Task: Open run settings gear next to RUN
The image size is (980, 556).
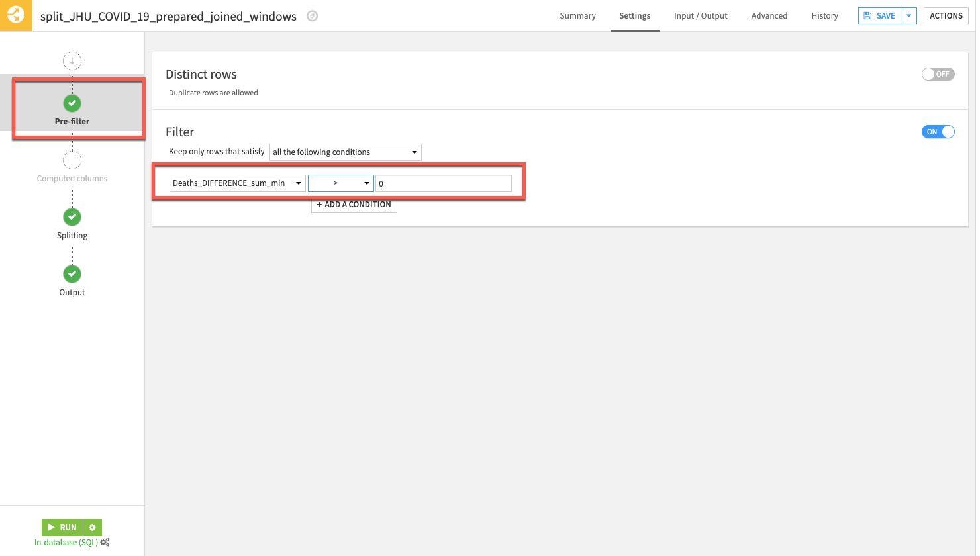Action: 93,528
